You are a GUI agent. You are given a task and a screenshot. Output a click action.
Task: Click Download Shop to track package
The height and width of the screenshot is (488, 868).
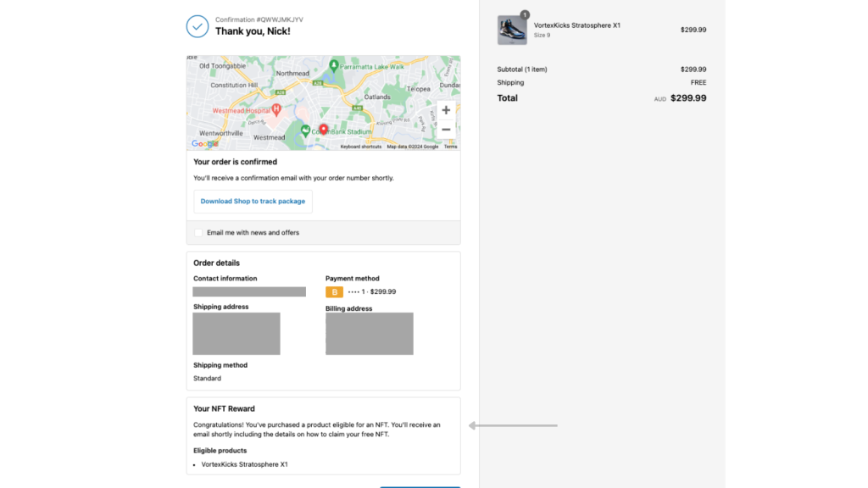(x=253, y=202)
